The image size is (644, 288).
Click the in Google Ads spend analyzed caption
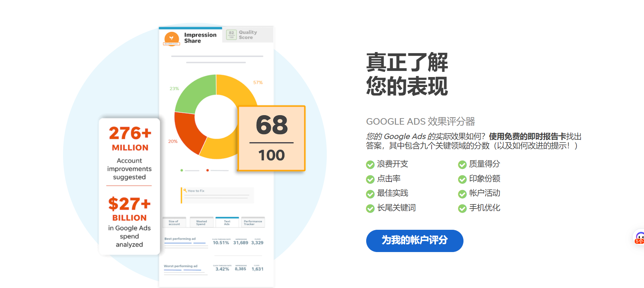point(129,236)
